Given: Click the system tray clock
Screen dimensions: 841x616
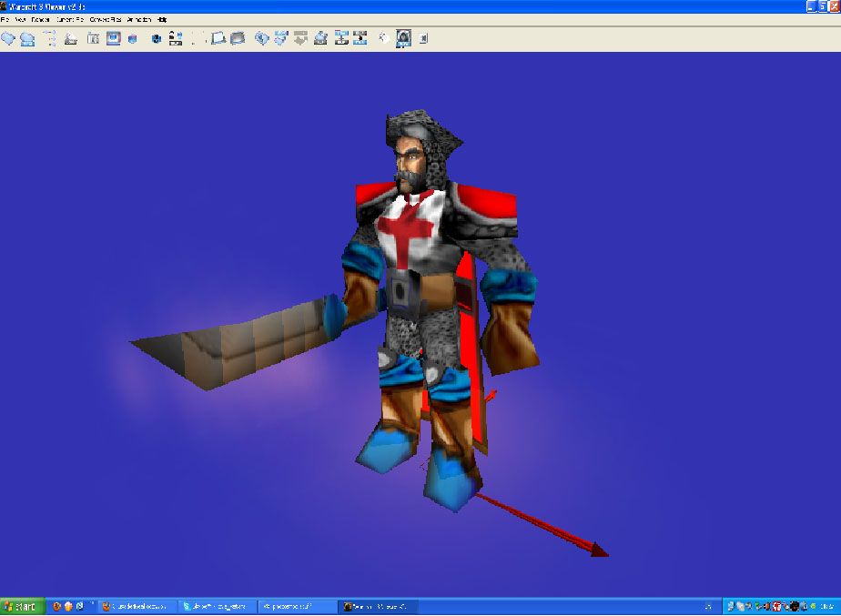Looking at the screenshot, I should pos(828,606).
